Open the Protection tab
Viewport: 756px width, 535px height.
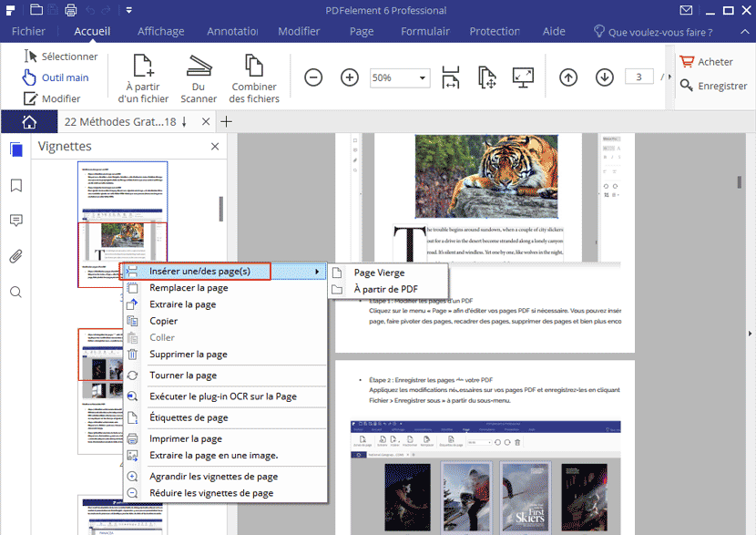point(495,31)
